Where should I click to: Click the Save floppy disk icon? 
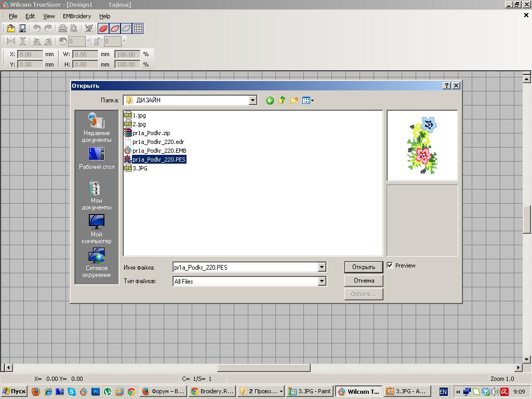point(22,29)
